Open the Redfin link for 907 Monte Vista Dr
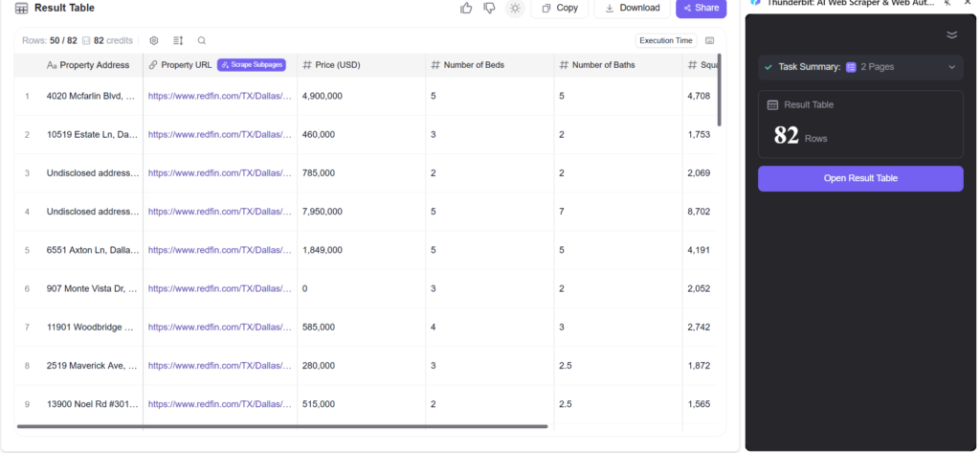The height and width of the screenshot is (453, 980). point(220,288)
